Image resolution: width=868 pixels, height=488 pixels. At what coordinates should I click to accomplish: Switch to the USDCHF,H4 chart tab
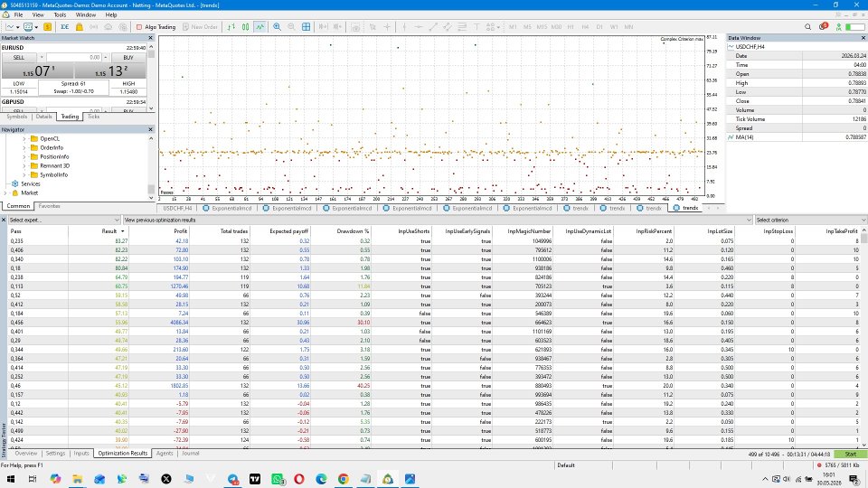pos(177,208)
